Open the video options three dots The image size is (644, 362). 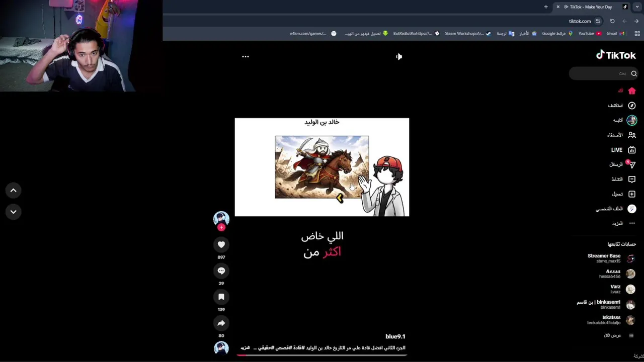click(246, 56)
